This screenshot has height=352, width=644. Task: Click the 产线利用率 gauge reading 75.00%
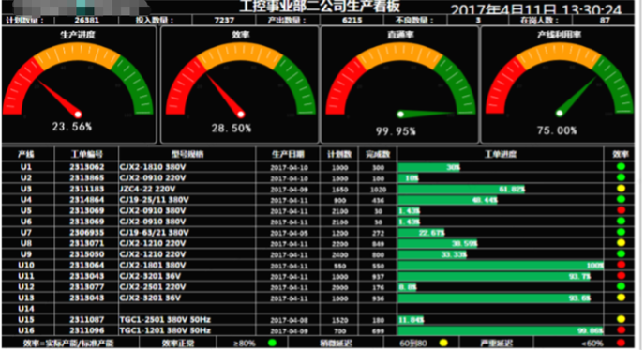[558, 84]
